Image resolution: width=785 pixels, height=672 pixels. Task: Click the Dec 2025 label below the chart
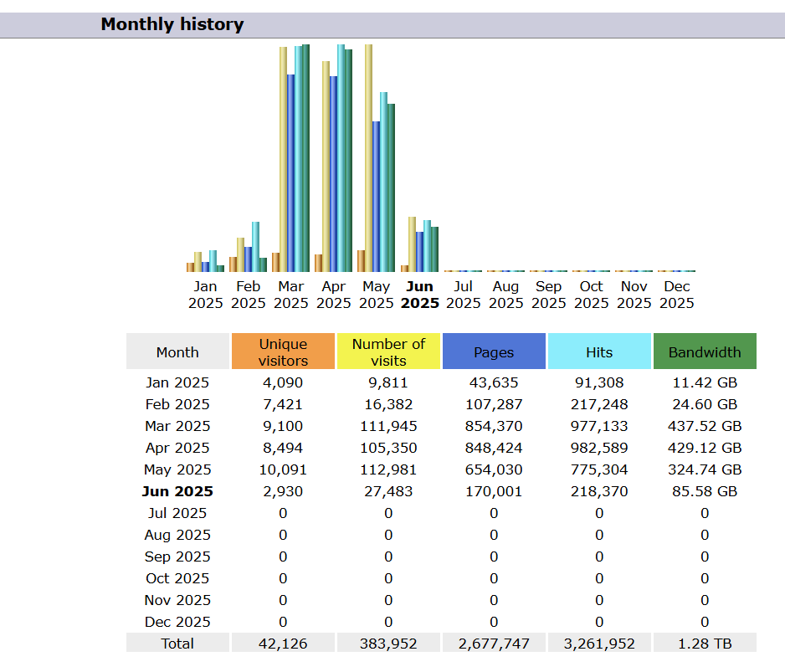676,295
